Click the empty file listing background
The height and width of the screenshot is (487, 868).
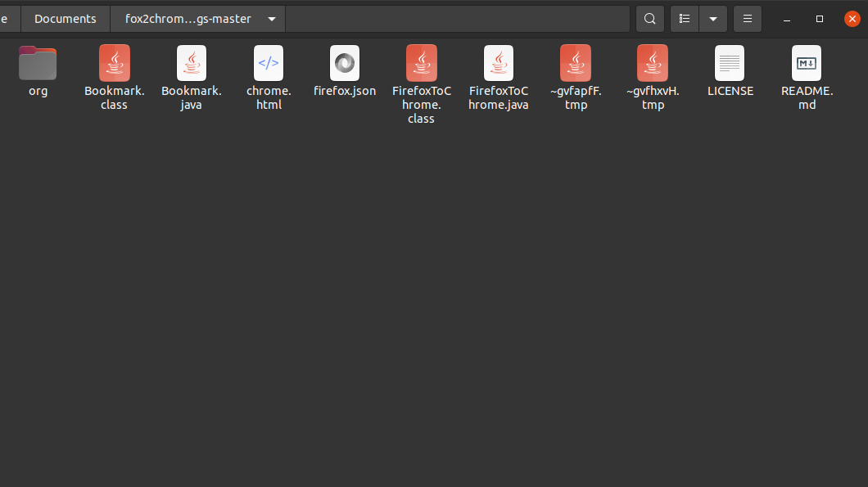(434, 311)
